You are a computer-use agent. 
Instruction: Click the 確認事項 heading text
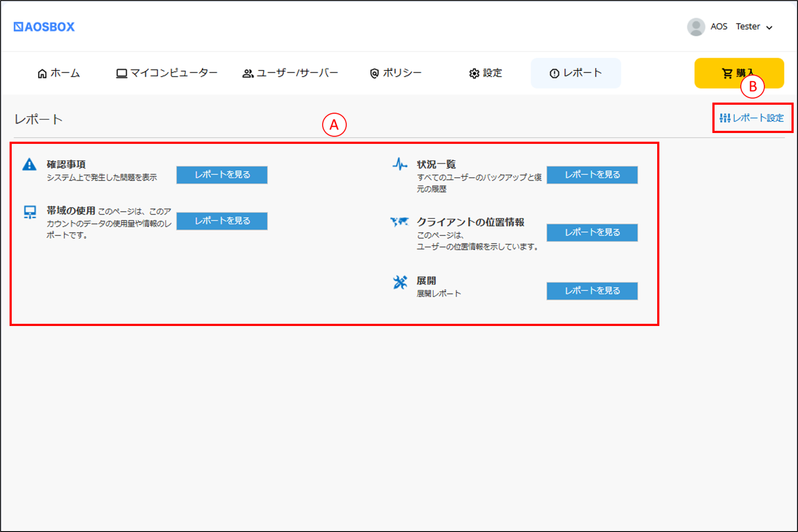(66, 164)
